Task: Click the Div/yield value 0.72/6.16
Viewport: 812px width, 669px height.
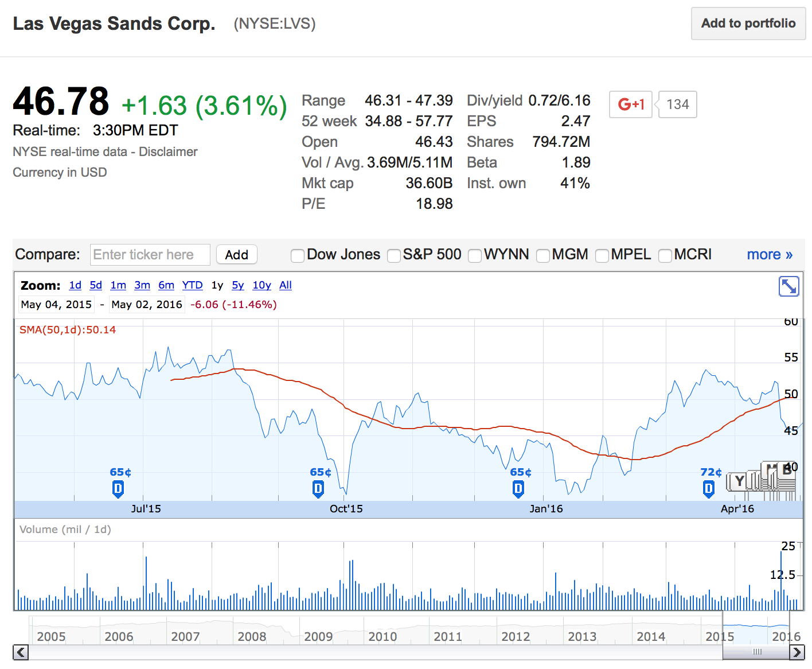Action: click(559, 100)
